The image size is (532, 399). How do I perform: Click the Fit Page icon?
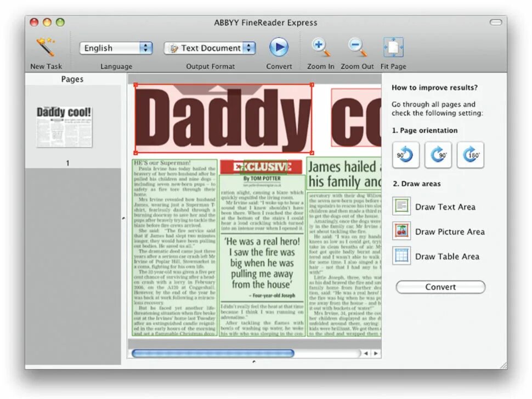[x=393, y=47]
